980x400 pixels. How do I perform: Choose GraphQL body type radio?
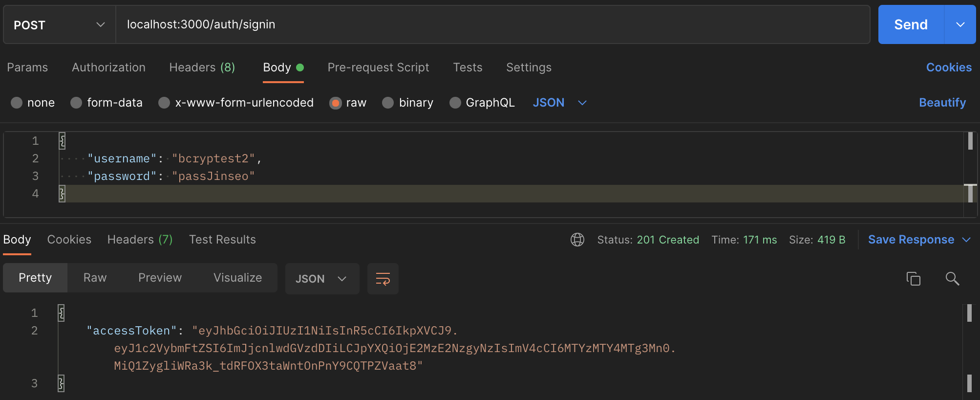(x=455, y=103)
